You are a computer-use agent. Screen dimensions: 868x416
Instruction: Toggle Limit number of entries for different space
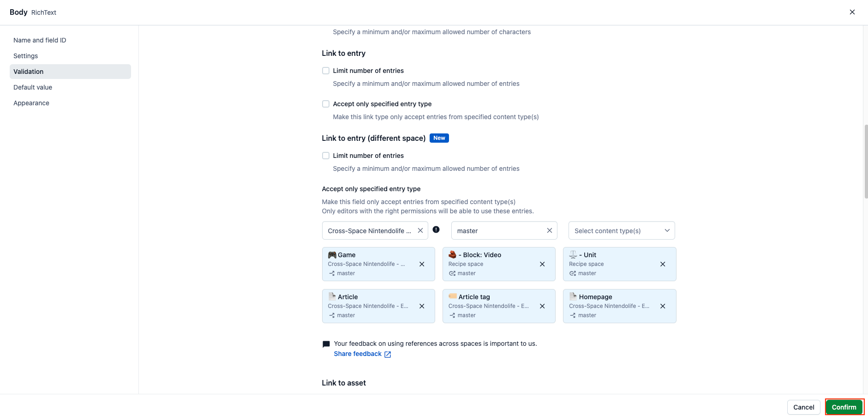tap(326, 156)
